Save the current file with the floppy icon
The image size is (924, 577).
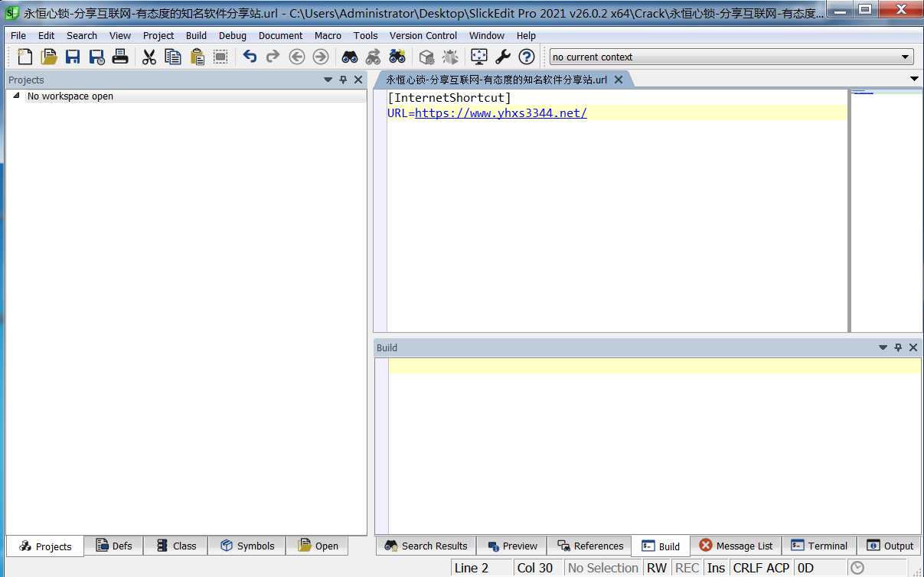pyautogui.click(x=73, y=57)
